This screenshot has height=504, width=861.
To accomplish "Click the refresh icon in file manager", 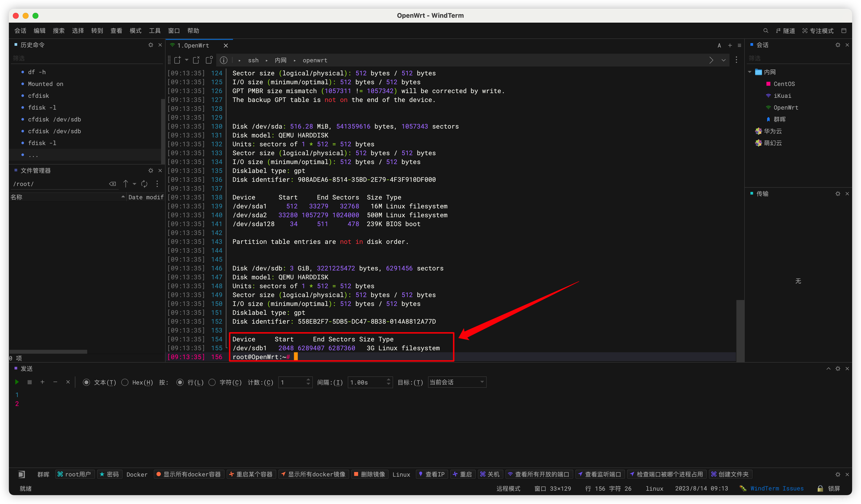I will [x=144, y=184].
